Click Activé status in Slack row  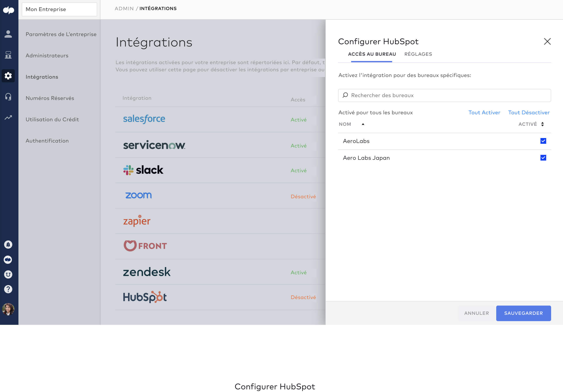click(x=299, y=170)
